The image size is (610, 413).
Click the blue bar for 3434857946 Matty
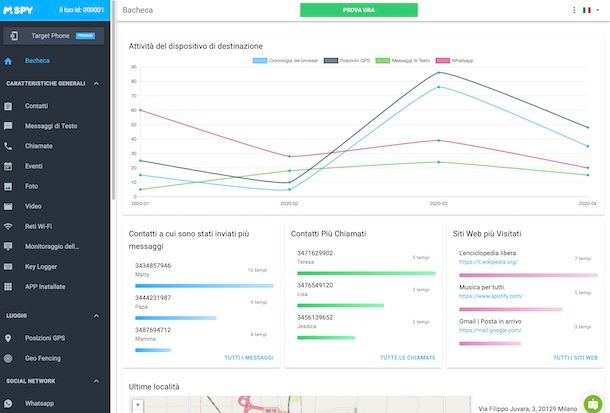204,286
